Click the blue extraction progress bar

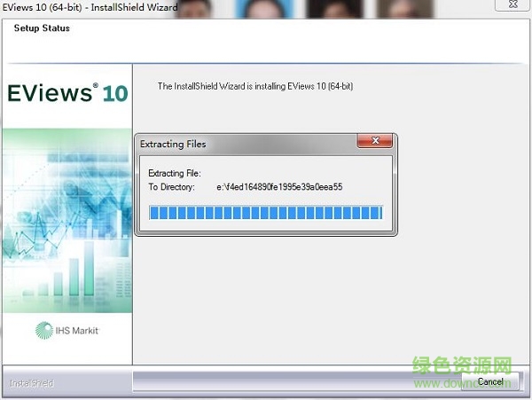pos(266,213)
